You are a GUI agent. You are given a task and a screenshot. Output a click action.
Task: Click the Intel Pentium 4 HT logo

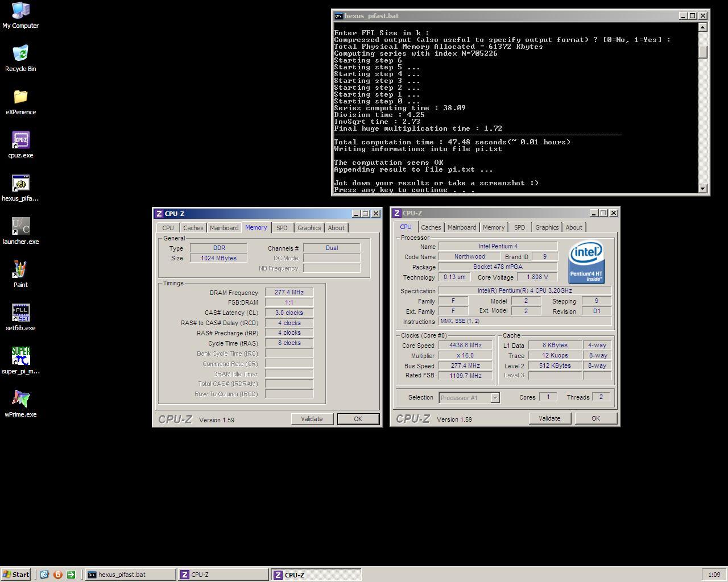(586, 263)
